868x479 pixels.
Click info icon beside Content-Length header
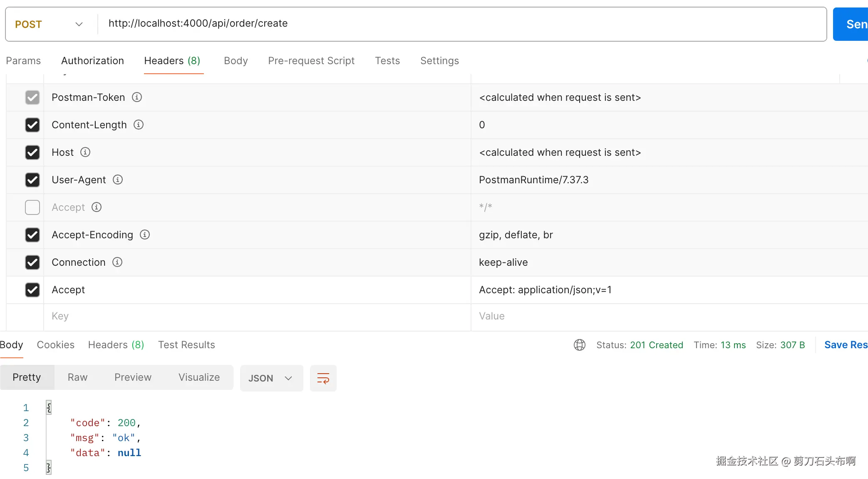tap(139, 125)
